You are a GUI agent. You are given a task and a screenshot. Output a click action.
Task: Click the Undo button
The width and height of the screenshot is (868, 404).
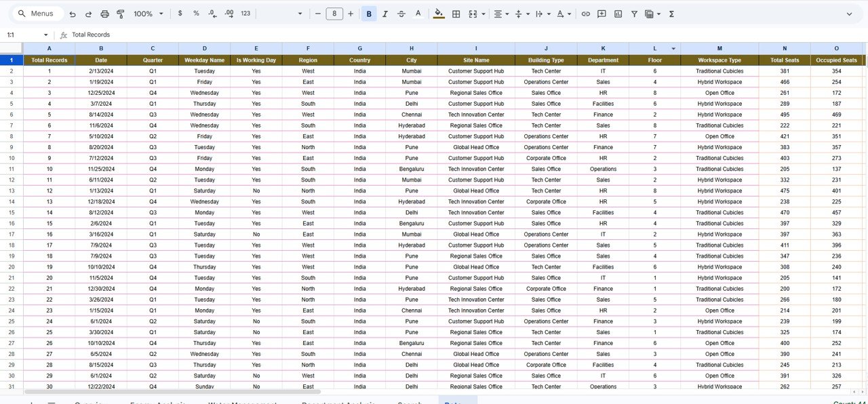(x=73, y=14)
